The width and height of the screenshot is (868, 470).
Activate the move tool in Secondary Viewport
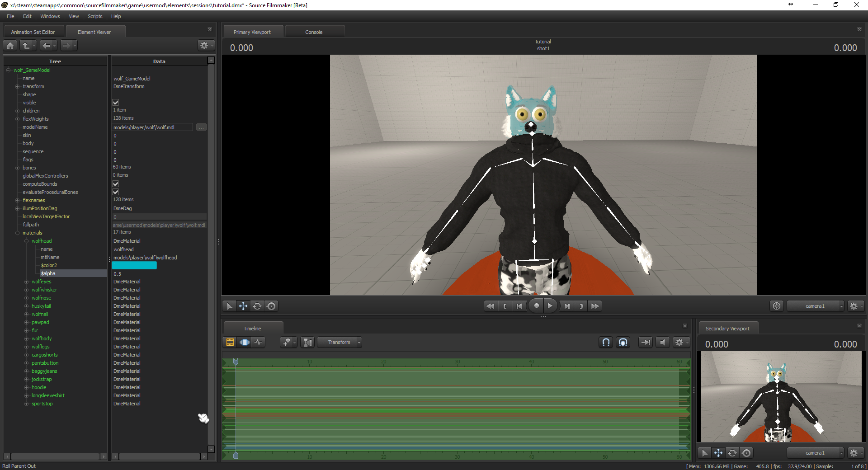tap(718, 453)
